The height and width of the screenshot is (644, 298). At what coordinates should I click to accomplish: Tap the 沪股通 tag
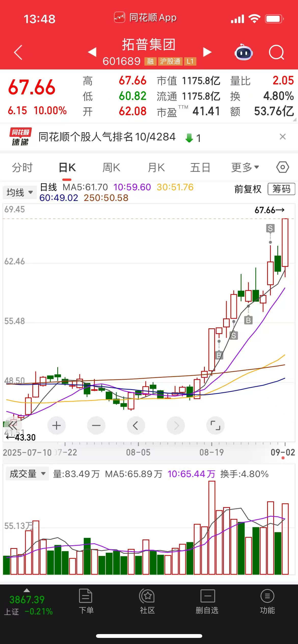point(170,61)
